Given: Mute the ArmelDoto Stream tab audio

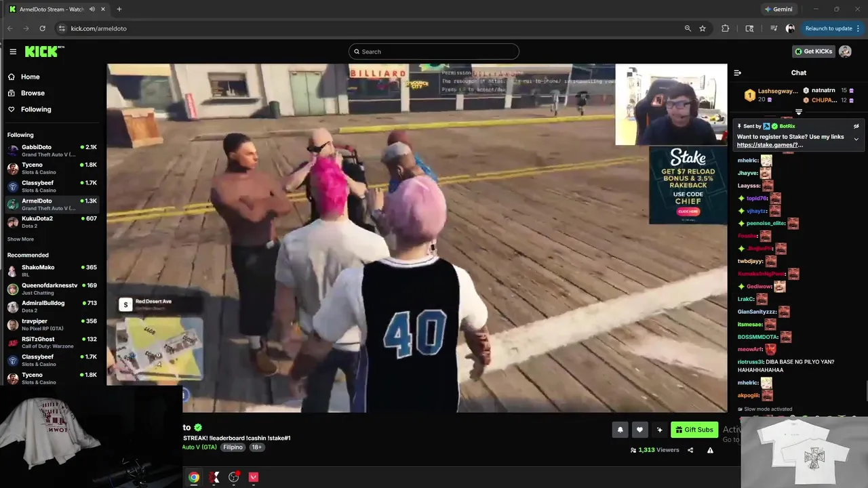Looking at the screenshot, I should (x=92, y=9).
